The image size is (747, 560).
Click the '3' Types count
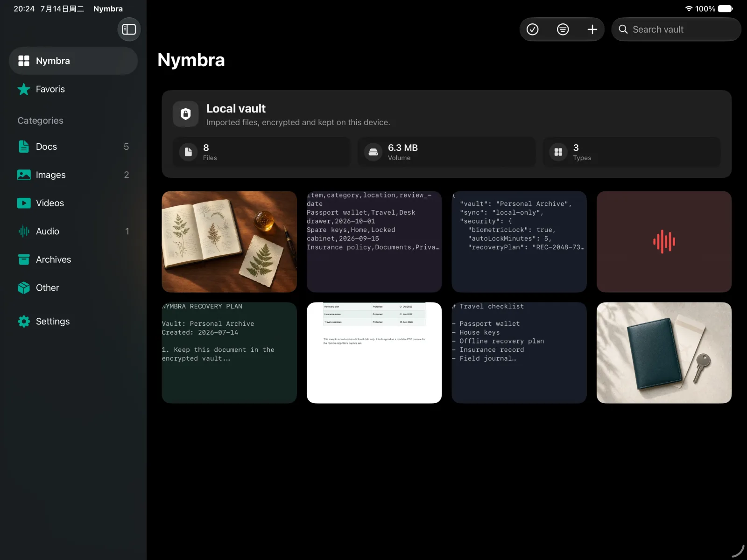coord(576,147)
